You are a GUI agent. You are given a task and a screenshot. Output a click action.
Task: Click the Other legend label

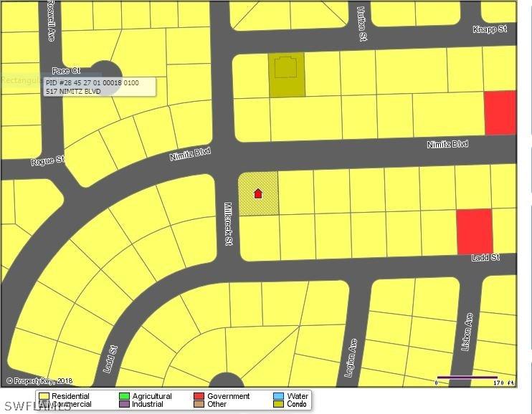point(217,404)
